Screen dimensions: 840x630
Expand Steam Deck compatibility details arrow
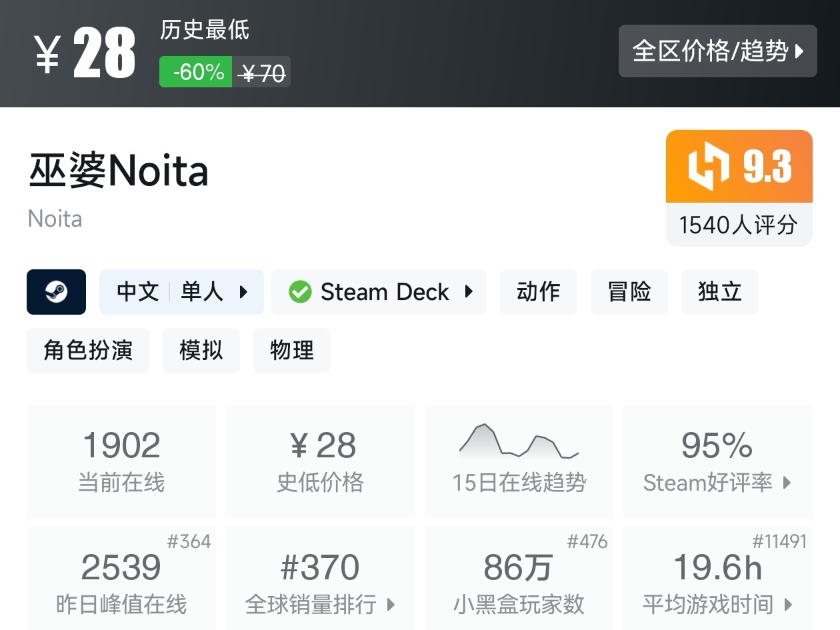click(469, 292)
